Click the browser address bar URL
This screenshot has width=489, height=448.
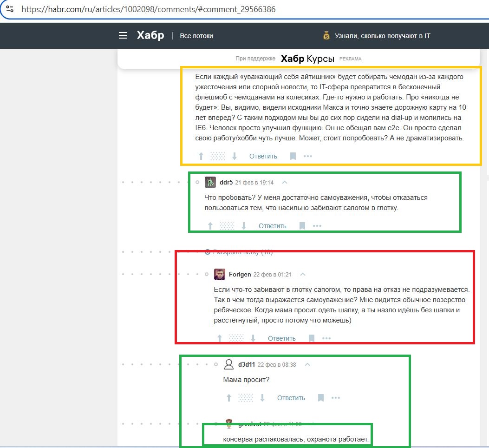click(149, 9)
